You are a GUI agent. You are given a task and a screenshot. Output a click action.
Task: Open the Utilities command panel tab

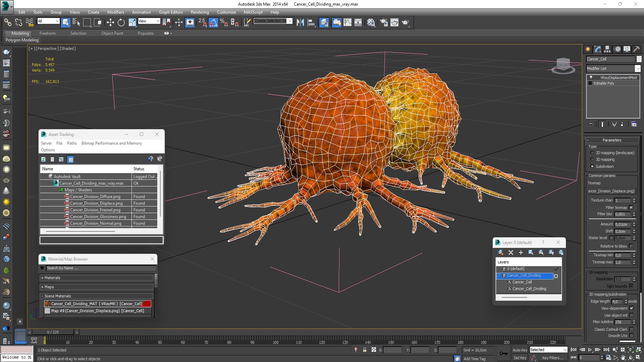636,49
